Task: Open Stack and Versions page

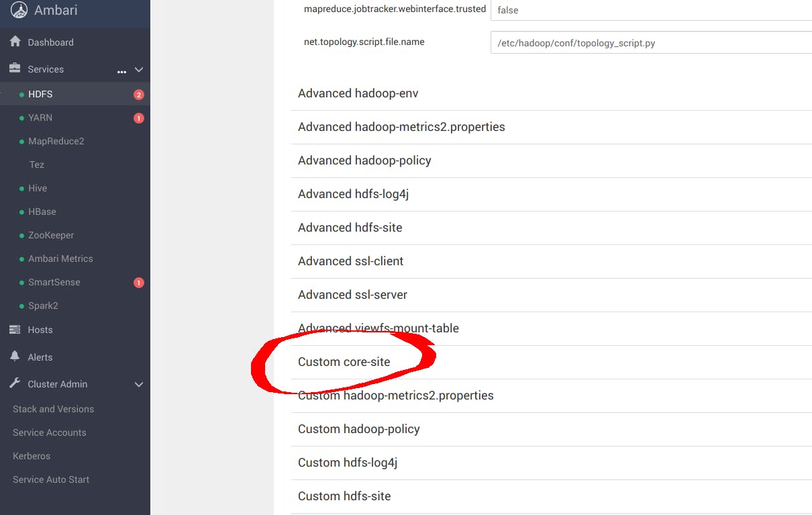Action: click(53, 409)
